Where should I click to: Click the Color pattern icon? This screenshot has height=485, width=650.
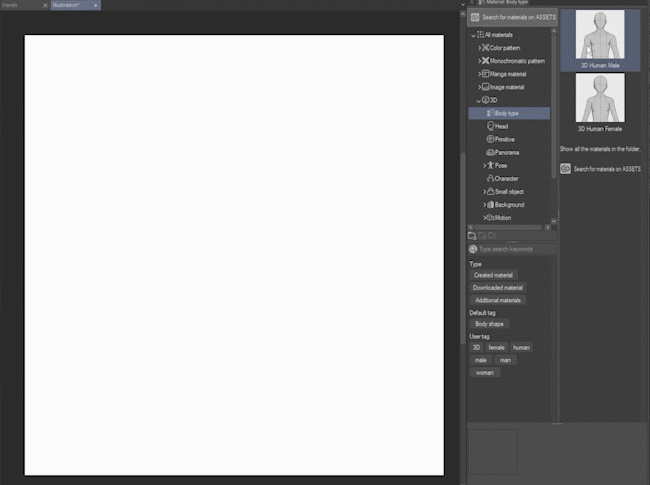click(485, 48)
